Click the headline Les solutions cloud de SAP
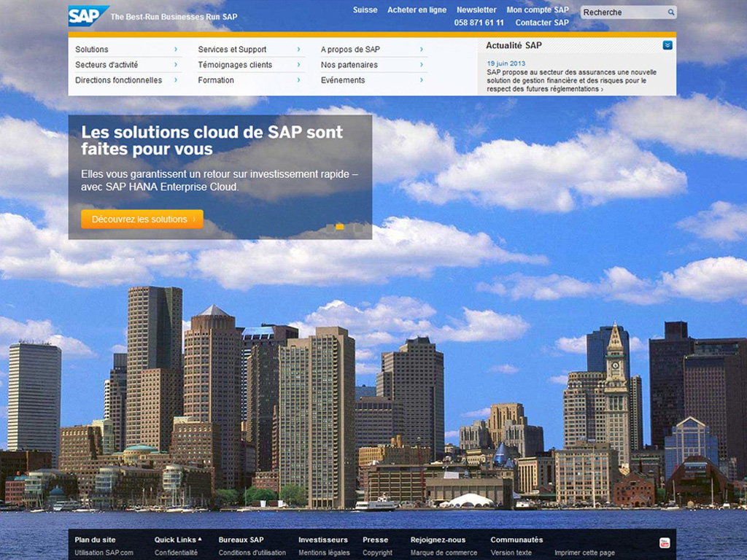The height and width of the screenshot is (560, 747). 212,141
